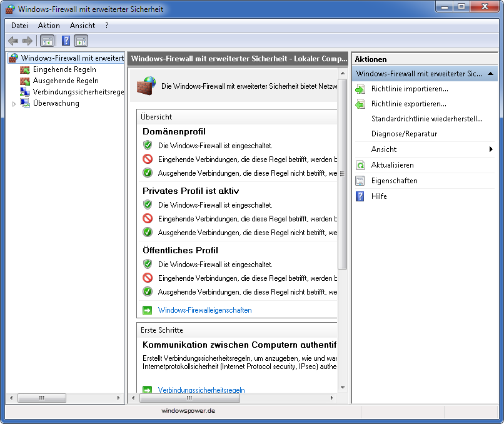Toggle the console tree pane toolbar icon
The width and height of the screenshot is (504, 424).
tap(48, 41)
